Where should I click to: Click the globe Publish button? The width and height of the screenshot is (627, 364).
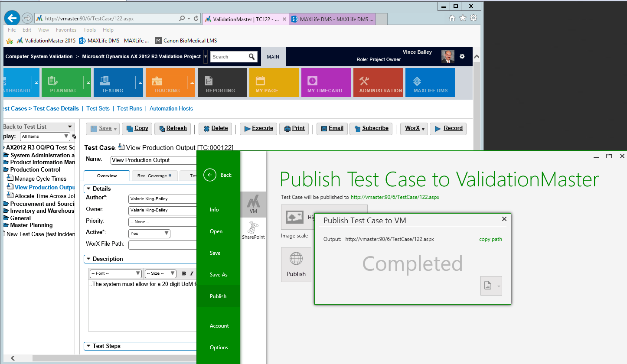pos(296,265)
